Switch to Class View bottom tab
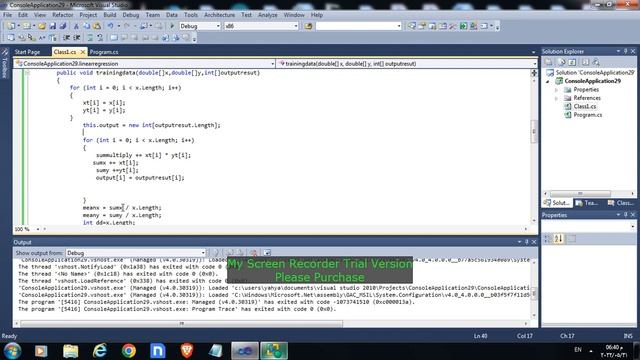Viewport: 640px width, 360px height. point(620,203)
